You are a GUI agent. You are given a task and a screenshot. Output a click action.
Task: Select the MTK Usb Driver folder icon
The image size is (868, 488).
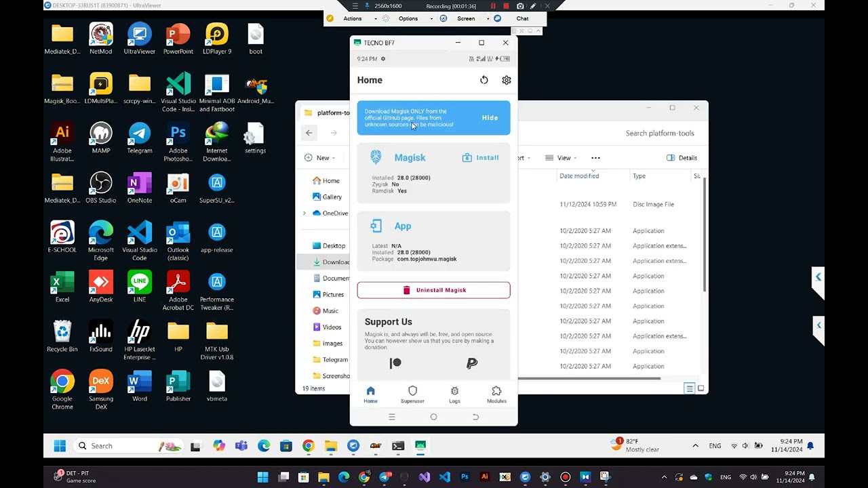click(217, 340)
